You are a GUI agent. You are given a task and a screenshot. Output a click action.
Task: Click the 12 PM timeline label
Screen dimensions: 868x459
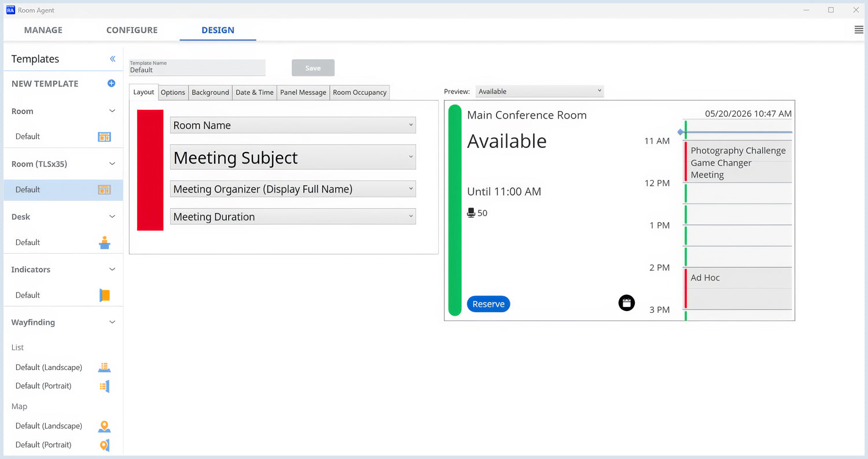(x=657, y=183)
